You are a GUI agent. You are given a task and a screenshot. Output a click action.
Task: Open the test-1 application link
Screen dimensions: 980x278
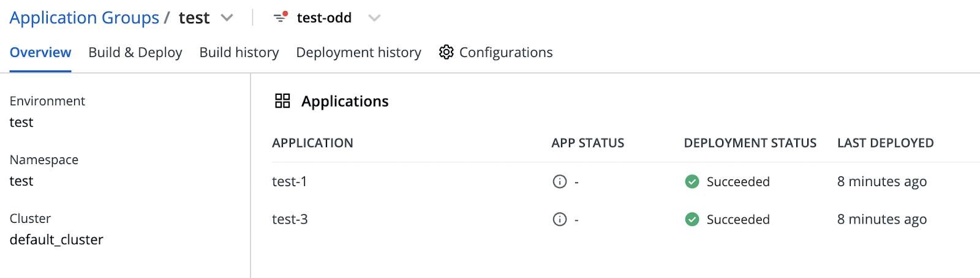coord(290,182)
